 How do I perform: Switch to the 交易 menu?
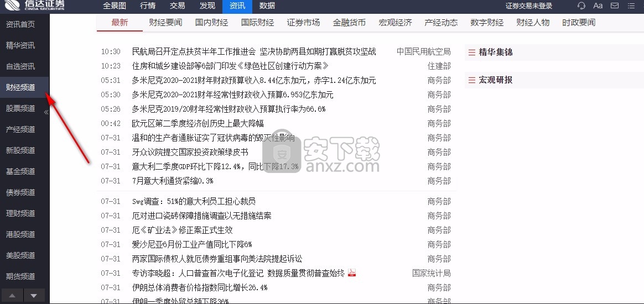178,6
